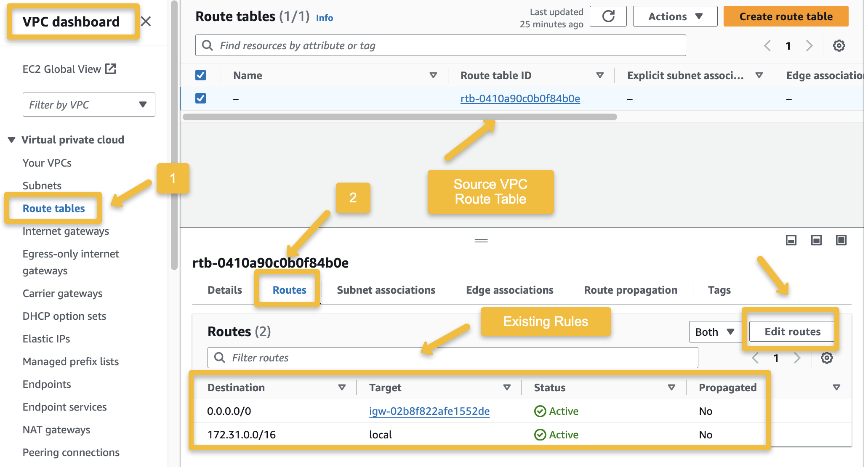Click the Create route table button
The height and width of the screenshot is (467, 868).
pos(785,16)
